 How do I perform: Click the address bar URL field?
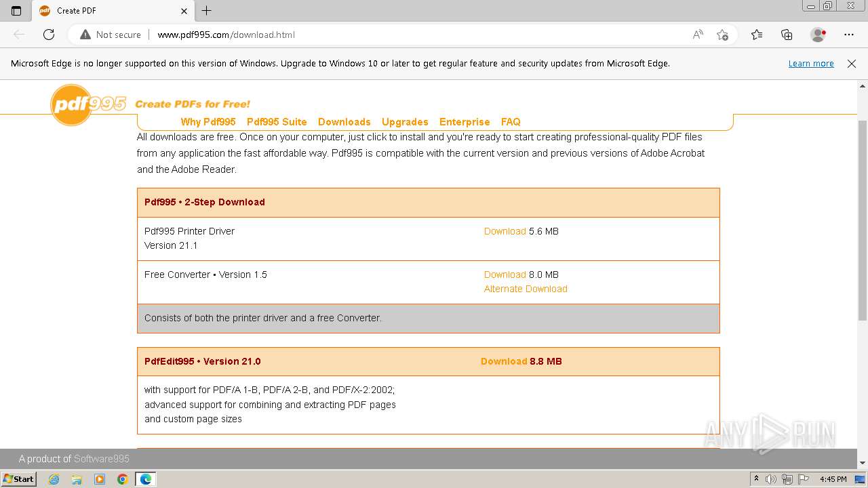[407, 35]
